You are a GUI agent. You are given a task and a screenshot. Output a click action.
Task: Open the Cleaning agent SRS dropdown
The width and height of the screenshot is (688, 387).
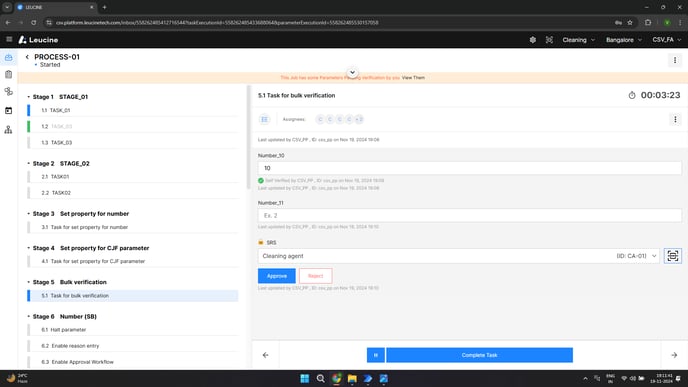click(459, 256)
